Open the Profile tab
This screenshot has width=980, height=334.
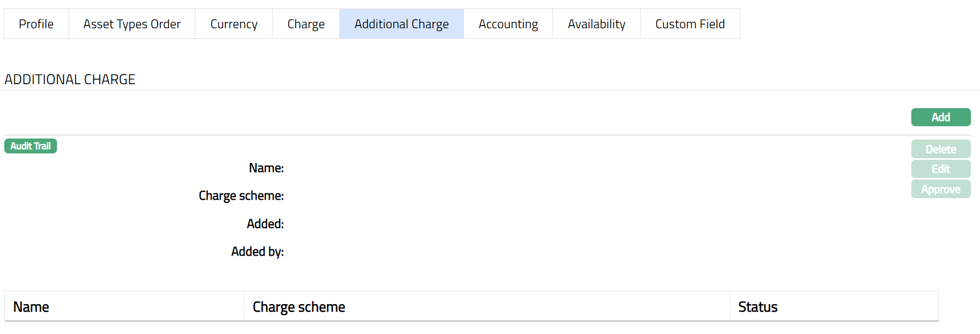[36, 24]
